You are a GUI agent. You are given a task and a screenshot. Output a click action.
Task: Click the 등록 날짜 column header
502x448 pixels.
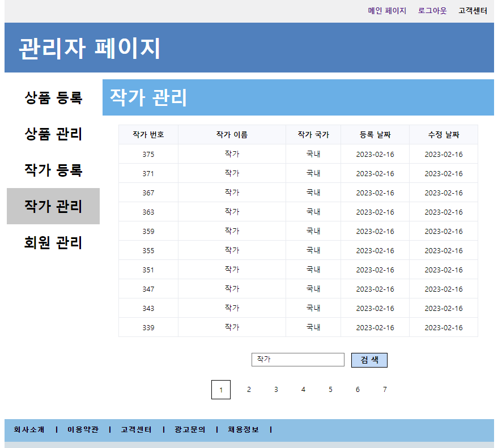pos(375,135)
